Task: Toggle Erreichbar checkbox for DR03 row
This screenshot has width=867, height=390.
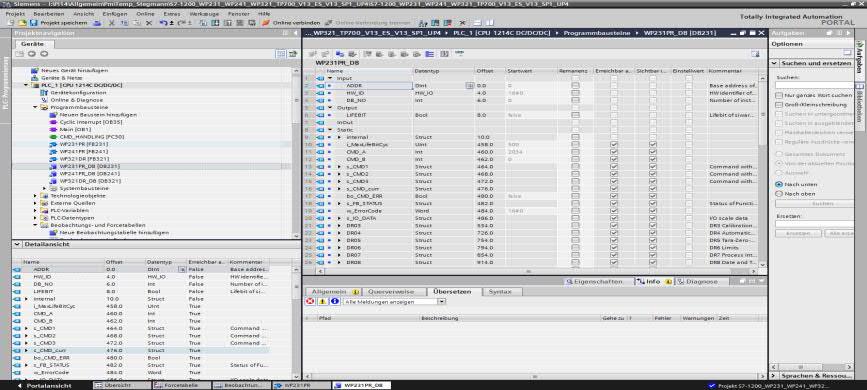Action: [x=614, y=226]
